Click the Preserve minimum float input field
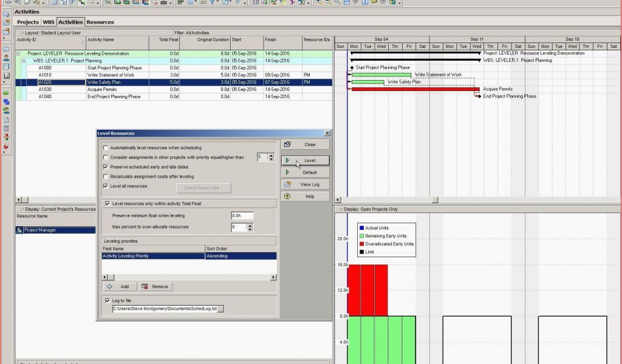This screenshot has width=622, height=364. pyautogui.click(x=242, y=215)
